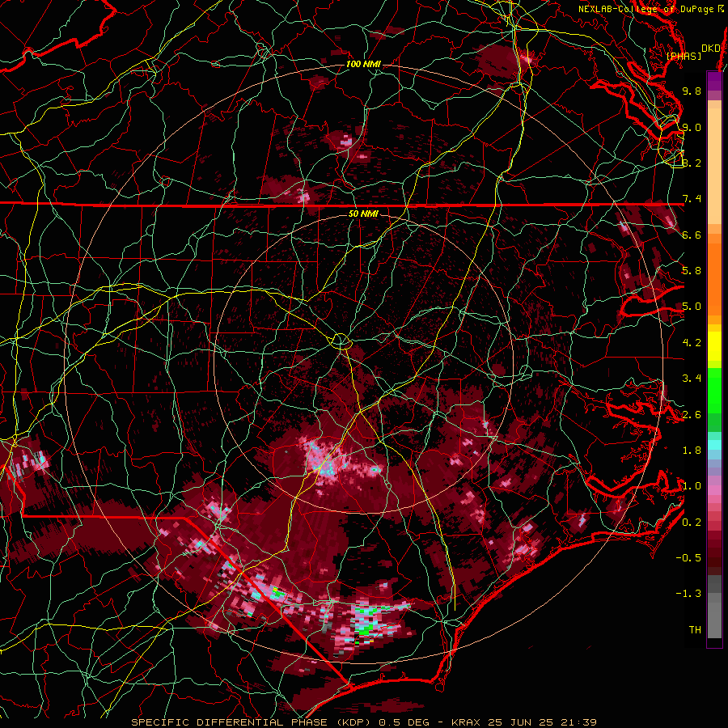Click the 1.0 color scale value

tap(692, 486)
